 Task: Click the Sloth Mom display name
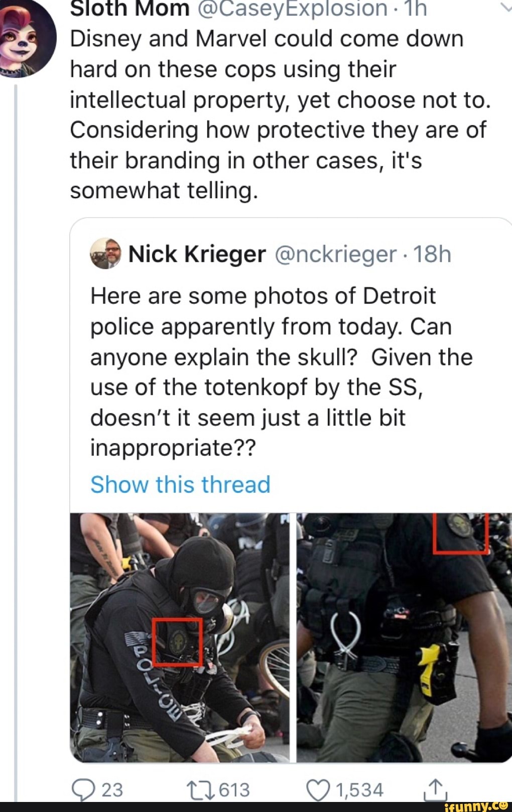(x=130, y=9)
